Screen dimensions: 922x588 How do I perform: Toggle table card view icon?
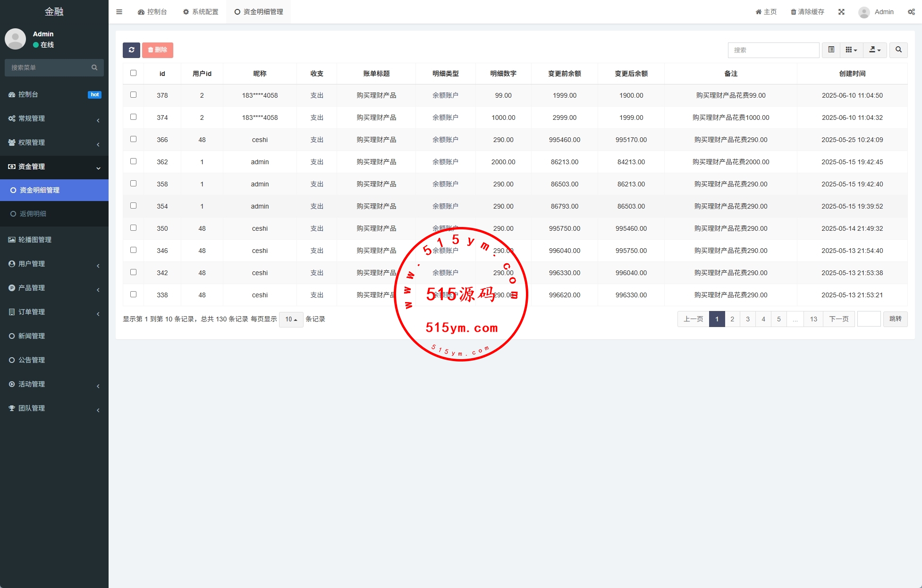(x=831, y=50)
